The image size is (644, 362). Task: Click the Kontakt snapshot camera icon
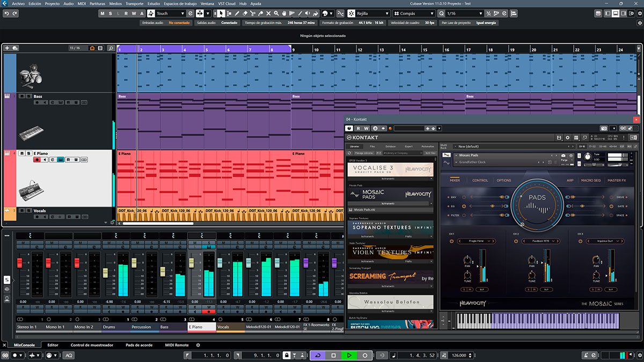pos(604,128)
